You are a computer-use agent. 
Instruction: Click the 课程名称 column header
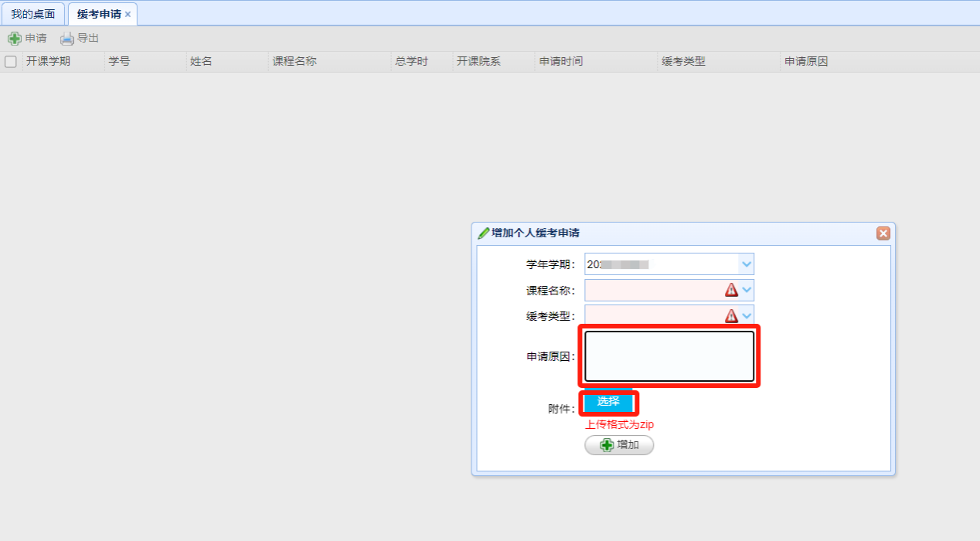point(294,62)
